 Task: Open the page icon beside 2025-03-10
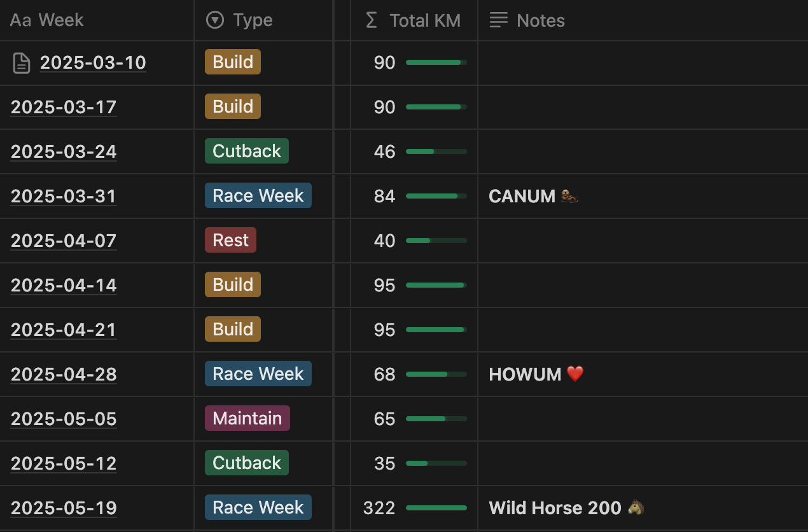click(x=22, y=63)
